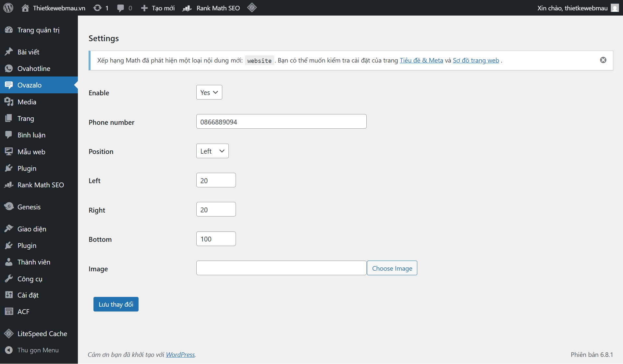This screenshot has width=623, height=364.
Task: Click the Lưu thay đổi button
Action: pyautogui.click(x=116, y=304)
